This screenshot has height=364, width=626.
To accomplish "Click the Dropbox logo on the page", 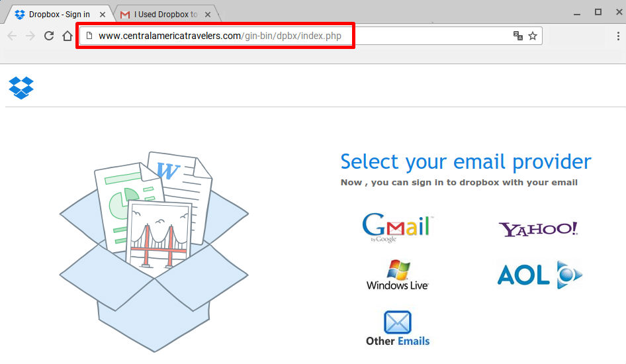I will pyautogui.click(x=21, y=88).
